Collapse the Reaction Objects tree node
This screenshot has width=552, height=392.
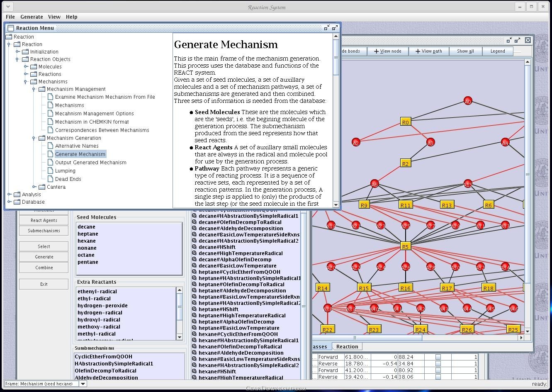pyautogui.click(x=17, y=59)
